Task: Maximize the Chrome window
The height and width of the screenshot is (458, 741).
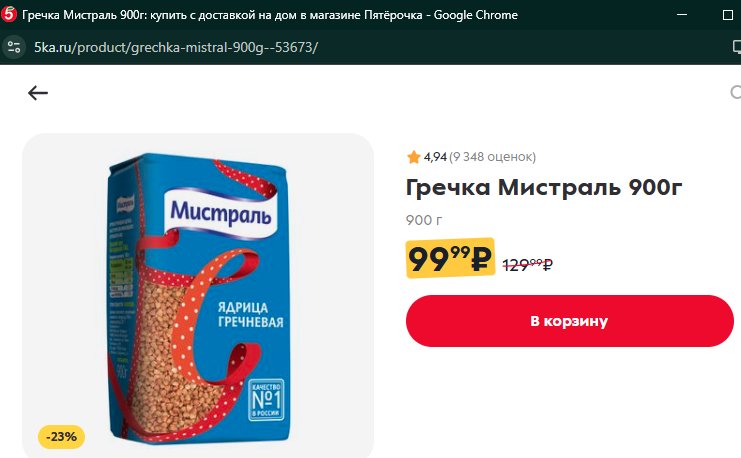Action: [x=728, y=15]
